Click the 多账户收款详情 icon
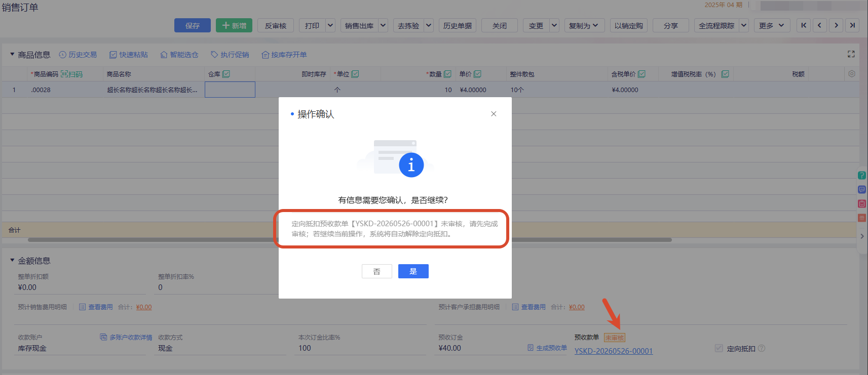 click(103, 337)
